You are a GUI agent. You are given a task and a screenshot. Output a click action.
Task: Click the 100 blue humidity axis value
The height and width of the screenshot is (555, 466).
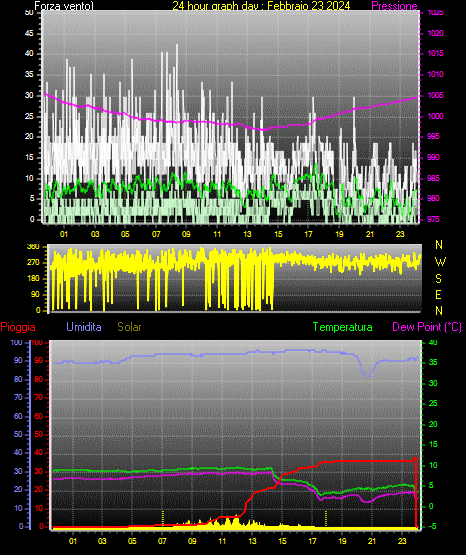pyautogui.click(x=16, y=342)
